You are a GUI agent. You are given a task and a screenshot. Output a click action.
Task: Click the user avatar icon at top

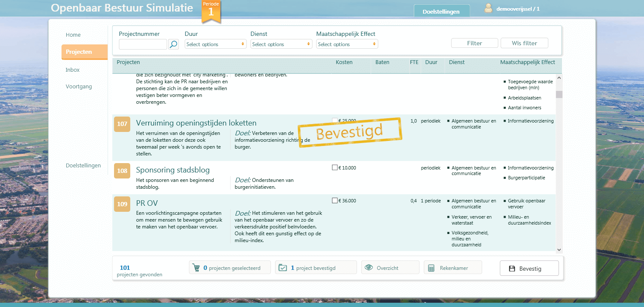[489, 9]
